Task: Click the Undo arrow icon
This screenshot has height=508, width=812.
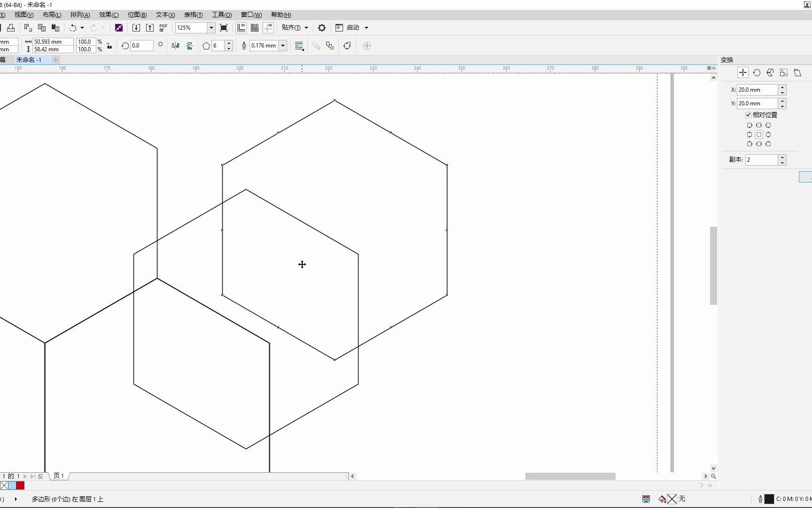Action: 72,28
